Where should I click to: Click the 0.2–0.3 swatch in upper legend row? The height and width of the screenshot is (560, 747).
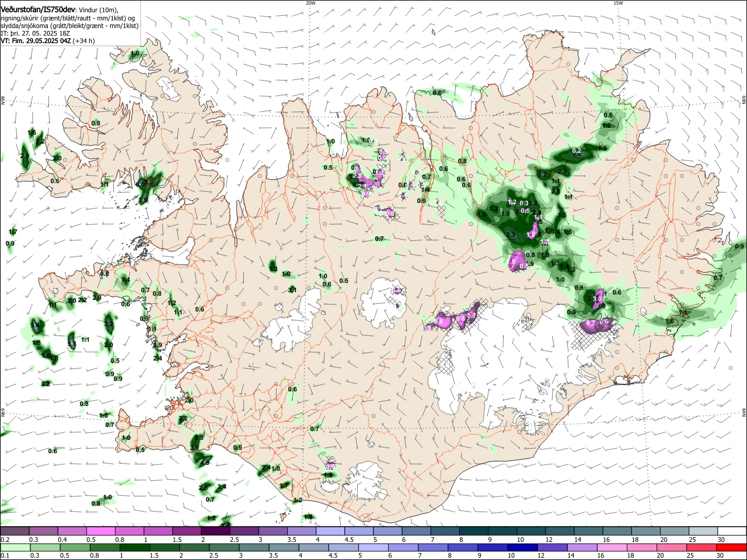point(15,531)
